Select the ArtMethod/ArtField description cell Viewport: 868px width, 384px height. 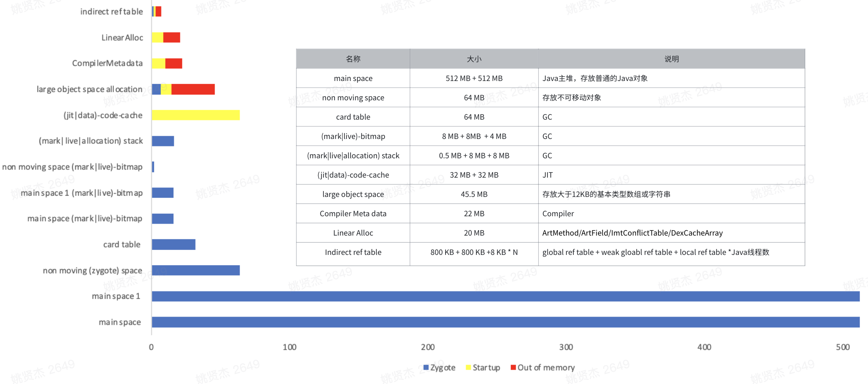coord(632,233)
